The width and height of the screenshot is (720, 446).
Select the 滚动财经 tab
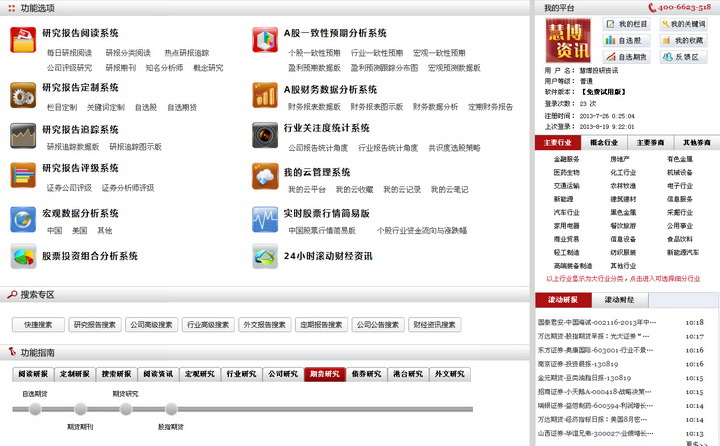coord(619,300)
